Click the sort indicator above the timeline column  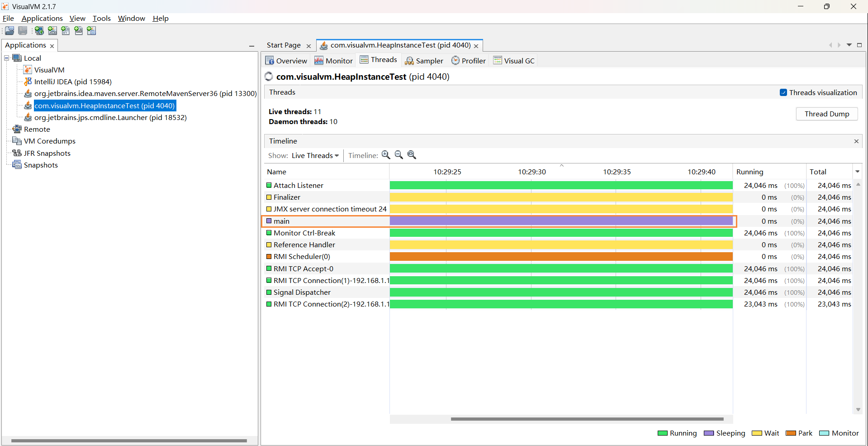562,166
